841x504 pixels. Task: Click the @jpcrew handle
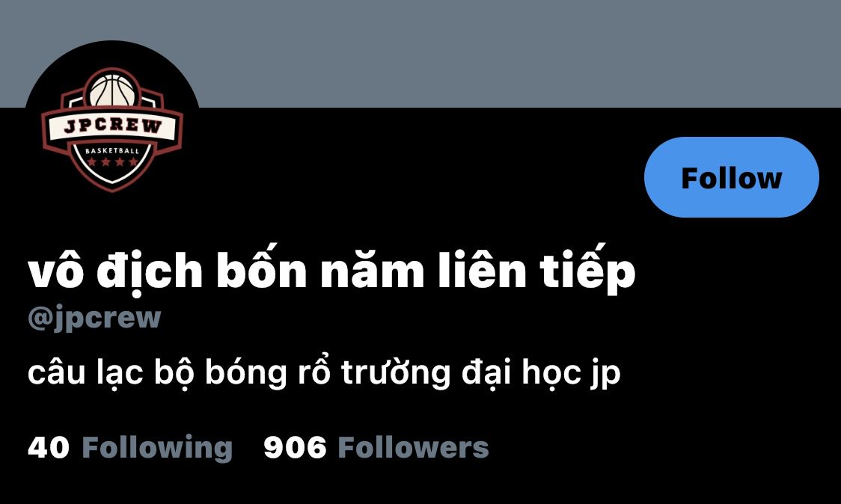coord(94,318)
